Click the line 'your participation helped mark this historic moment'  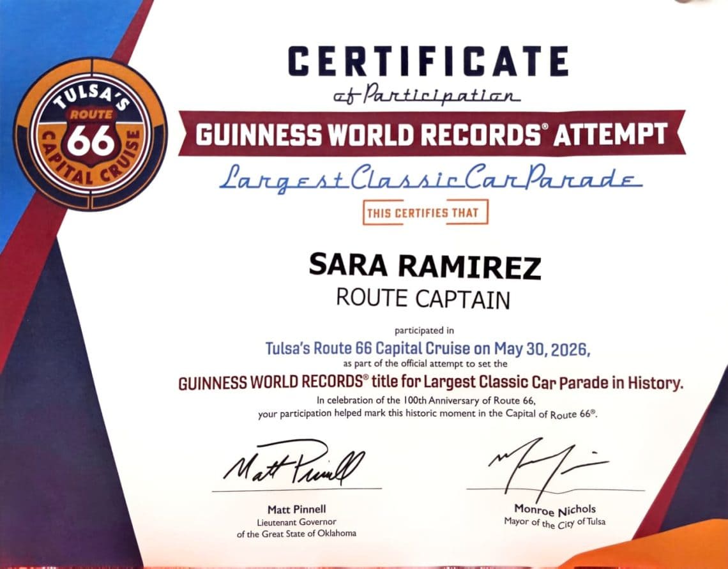tap(428, 414)
